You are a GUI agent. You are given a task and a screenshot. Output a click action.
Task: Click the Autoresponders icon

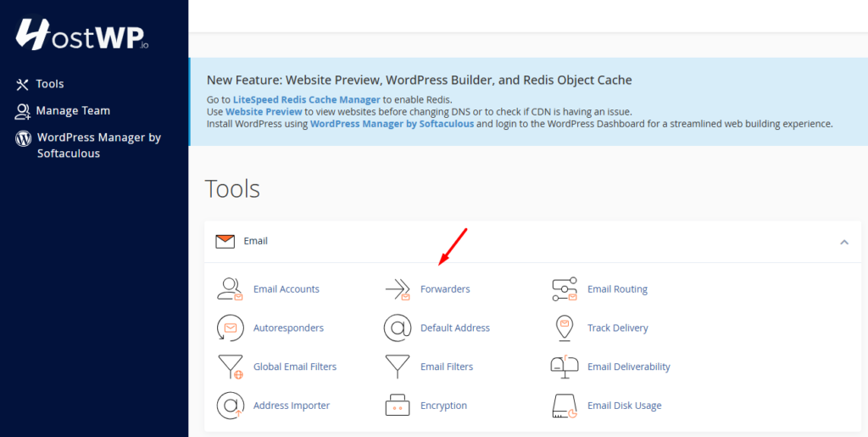pyautogui.click(x=230, y=328)
